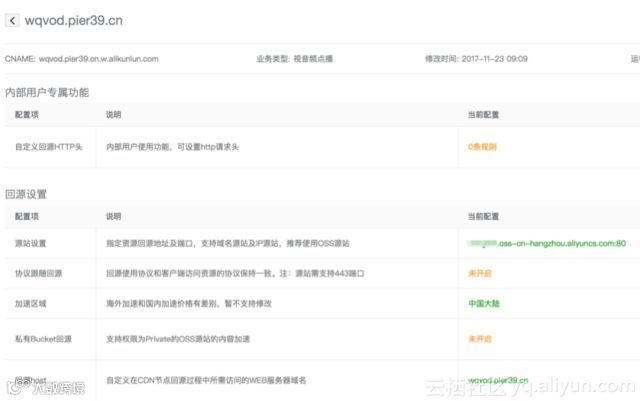Click description 海外加速和国内加速价格有差别
Screen dimensions: 640x401
coord(189,303)
